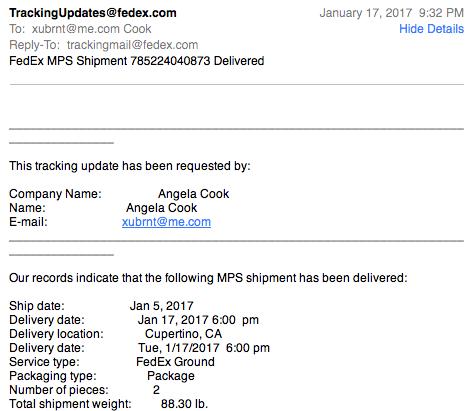Click the Hide Details link
The height and width of the screenshot is (411, 476).
431,29
